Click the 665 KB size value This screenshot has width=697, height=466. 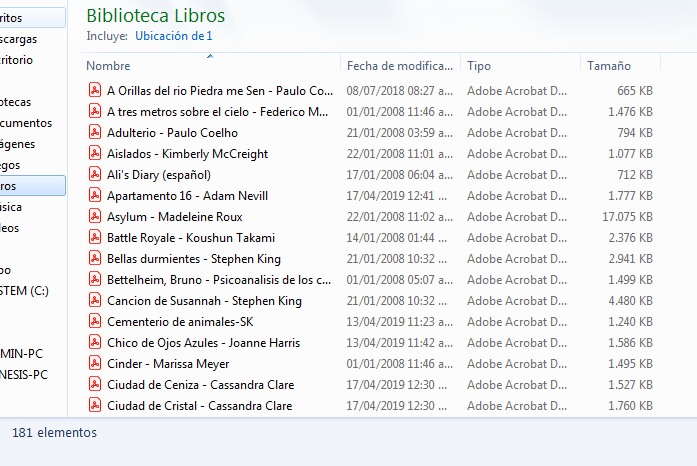coord(635,91)
